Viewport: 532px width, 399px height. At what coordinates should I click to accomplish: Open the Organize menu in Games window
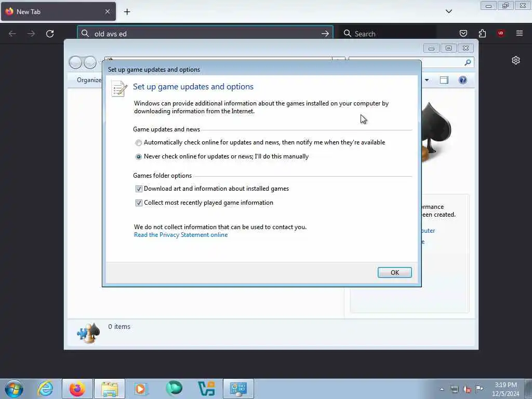coord(89,80)
